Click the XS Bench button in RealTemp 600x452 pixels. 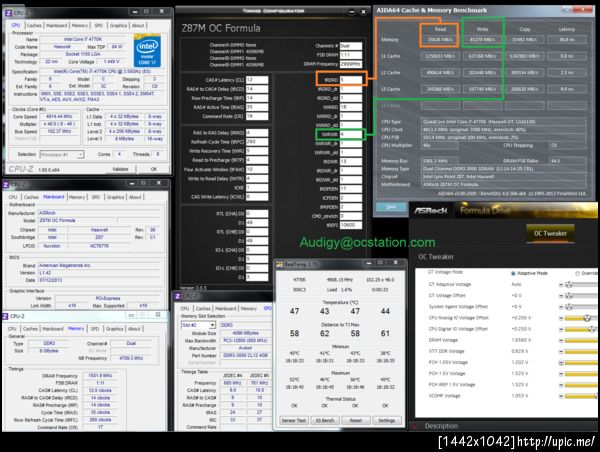[x=325, y=420]
